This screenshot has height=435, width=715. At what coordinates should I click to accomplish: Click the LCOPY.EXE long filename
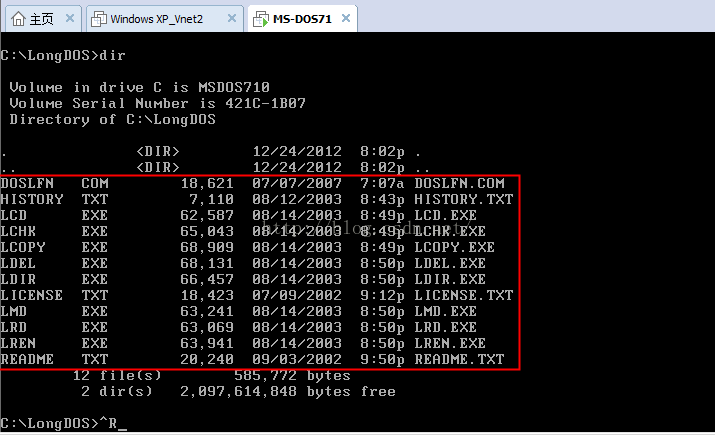[x=455, y=247]
